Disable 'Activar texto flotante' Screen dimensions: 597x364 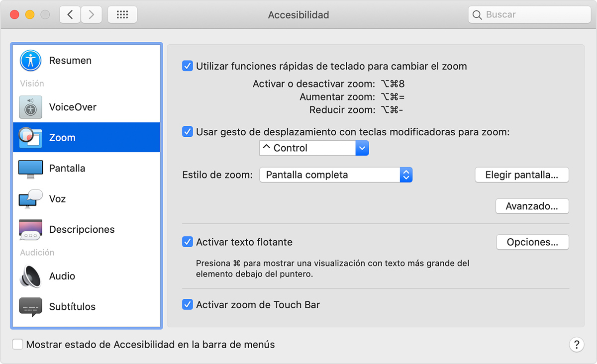(187, 242)
